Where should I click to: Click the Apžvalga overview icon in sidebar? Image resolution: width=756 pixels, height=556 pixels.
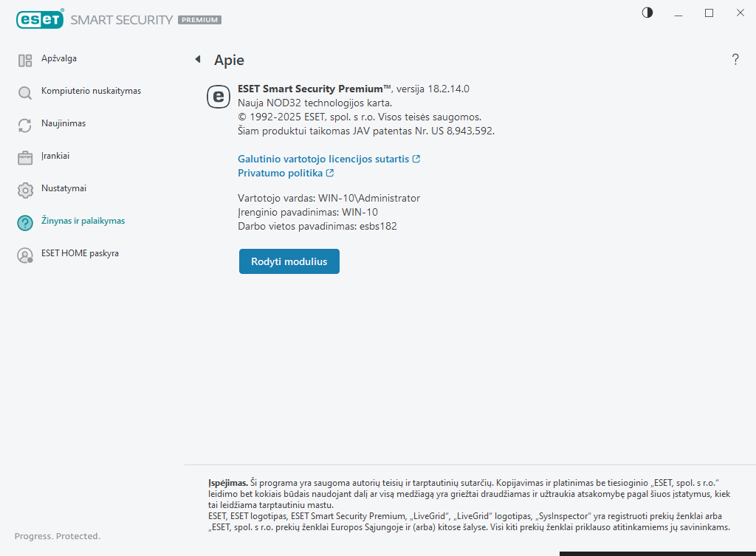click(25, 61)
